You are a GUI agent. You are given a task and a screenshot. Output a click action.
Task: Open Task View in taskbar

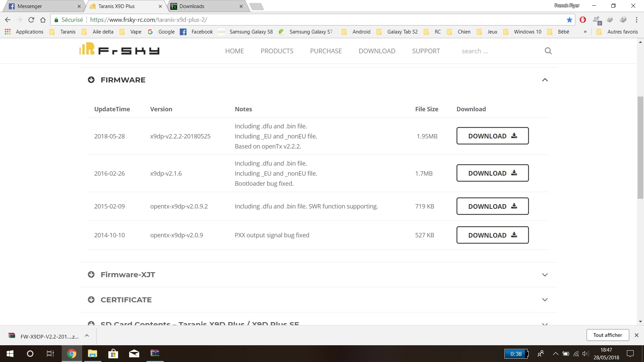[x=50, y=354]
